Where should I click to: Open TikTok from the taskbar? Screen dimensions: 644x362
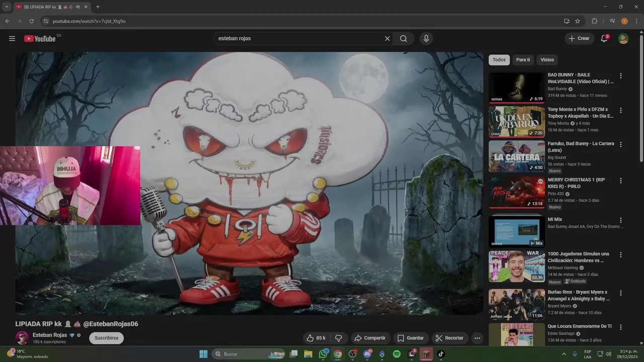tap(441, 354)
